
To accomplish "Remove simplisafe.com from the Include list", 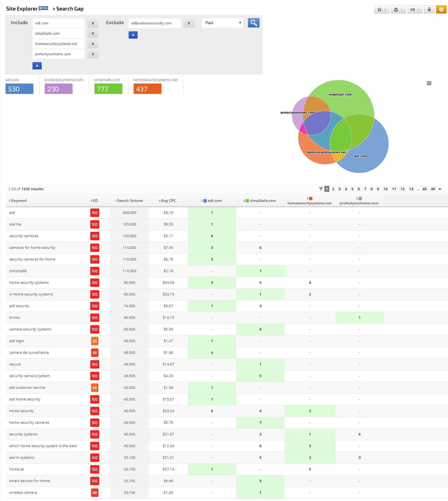I will (93, 34).
